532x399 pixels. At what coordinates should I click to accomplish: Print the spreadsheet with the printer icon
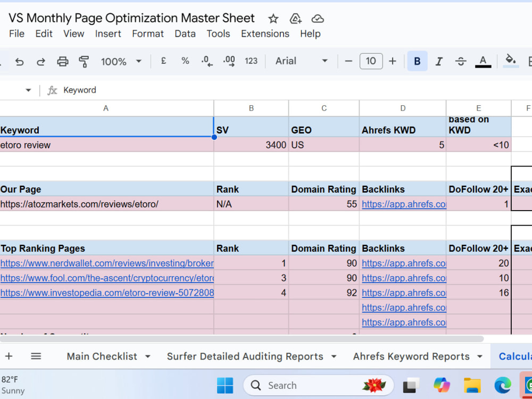62,61
